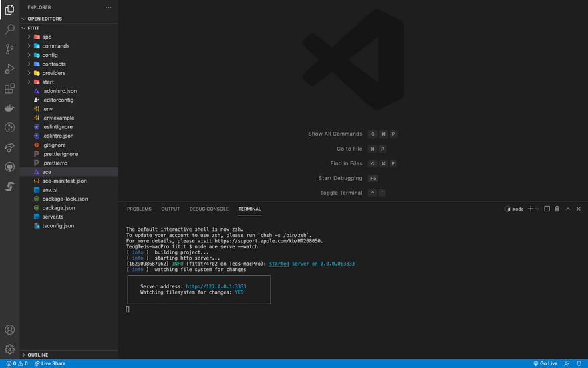
Task: Switch to the DEBUG CONSOLE tab
Action: [x=208, y=209]
